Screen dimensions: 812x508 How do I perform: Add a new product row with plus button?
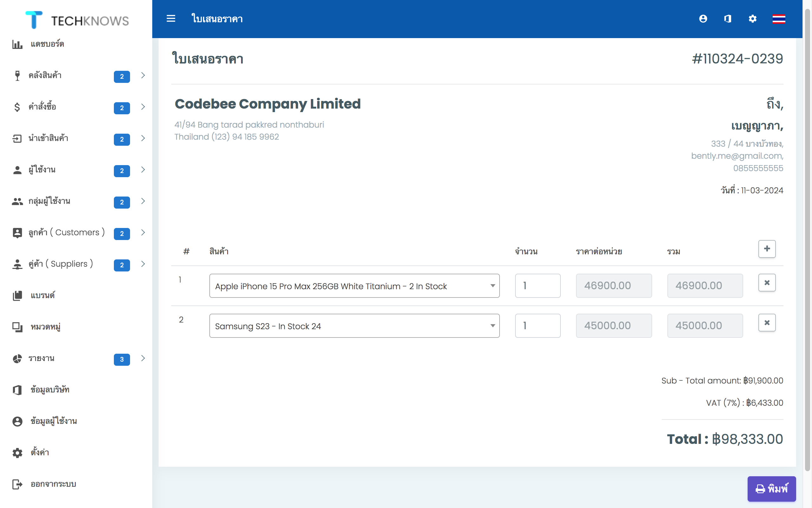767,249
